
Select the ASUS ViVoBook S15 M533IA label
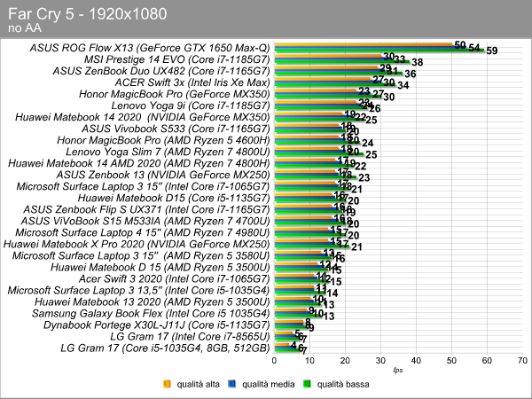point(145,221)
